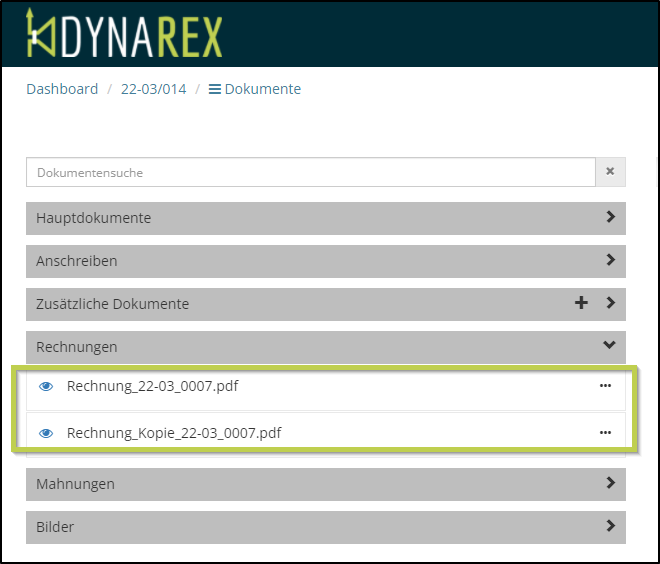Open the file name Rechnung_Kopie_22-03_0007.pdf
The width and height of the screenshot is (660, 564).
pyautogui.click(x=173, y=434)
